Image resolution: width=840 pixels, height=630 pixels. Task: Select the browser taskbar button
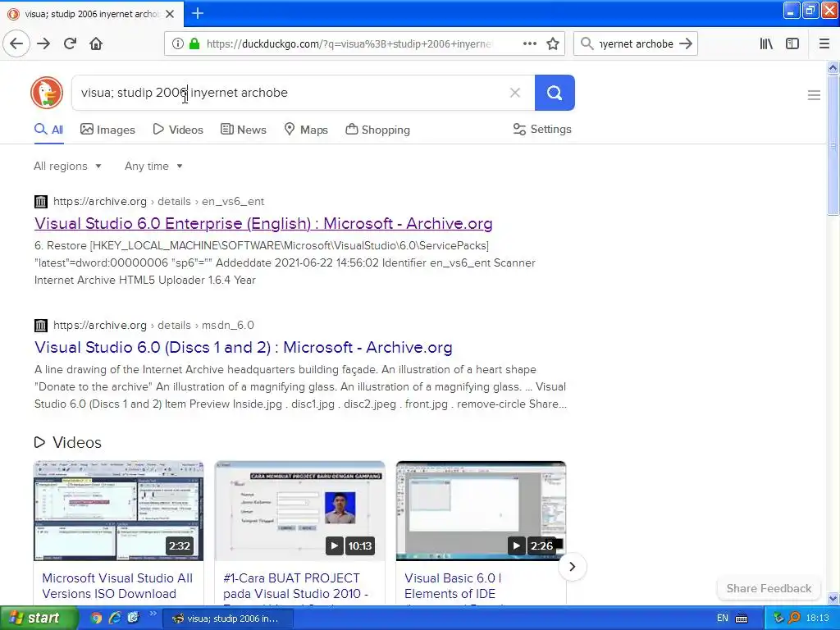coord(228,619)
